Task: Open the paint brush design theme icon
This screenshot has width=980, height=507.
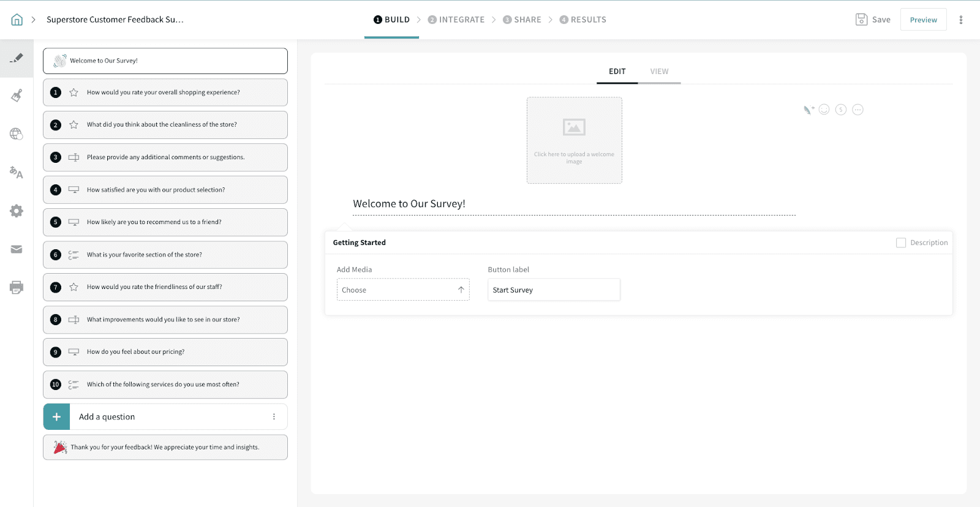Action: pyautogui.click(x=17, y=96)
